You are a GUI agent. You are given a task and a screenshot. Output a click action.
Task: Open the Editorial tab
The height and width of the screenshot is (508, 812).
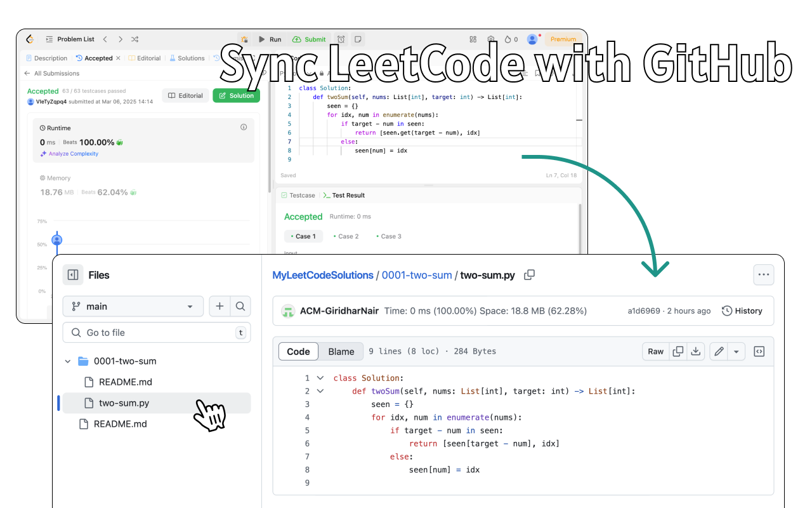pyautogui.click(x=145, y=58)
